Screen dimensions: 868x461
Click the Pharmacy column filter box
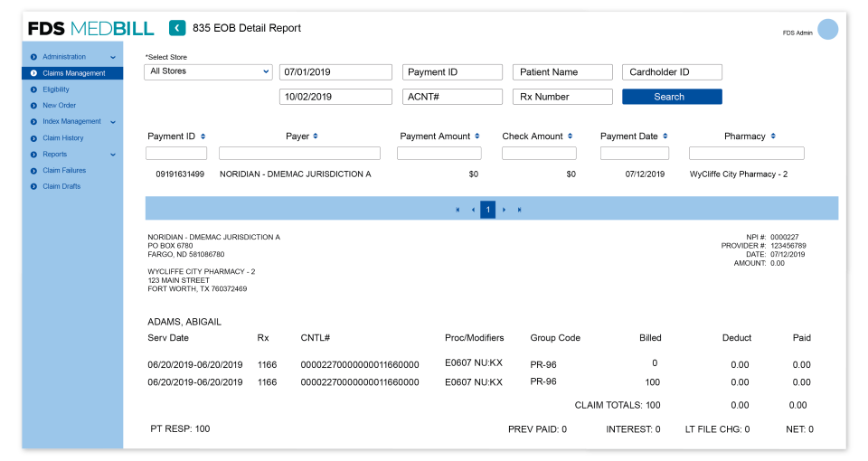click(x=746, y=154)
